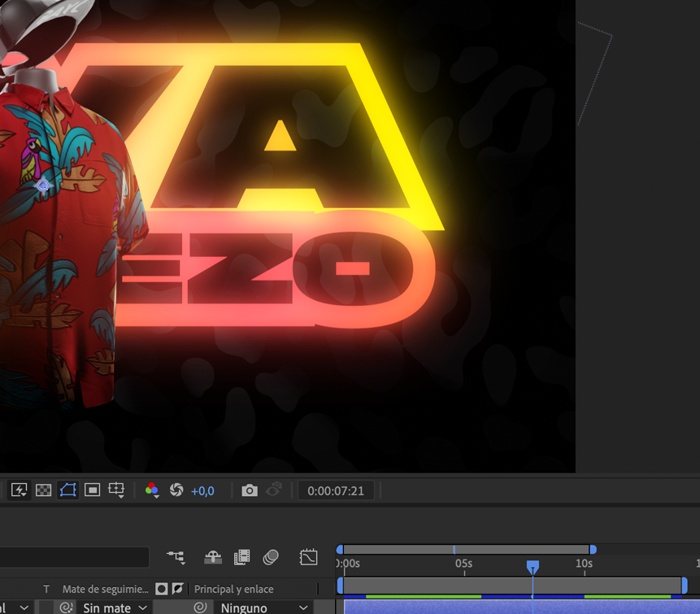Image resolution: width=700 pixels, height=614 pixels.
Task: Click the timeline layer search field
Action: [x=74, y=557]
